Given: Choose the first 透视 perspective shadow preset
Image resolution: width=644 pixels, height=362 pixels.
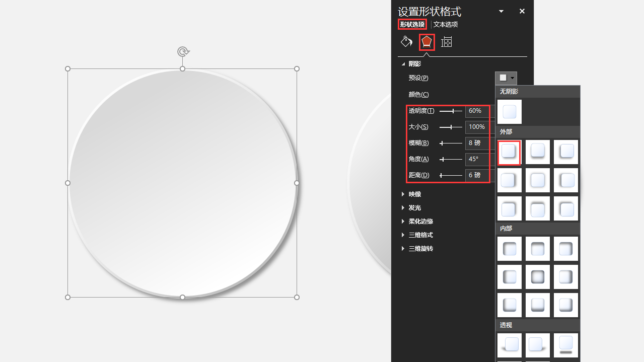Looking at the screenshot, I should pyautogui.click(x=509, y=345).
